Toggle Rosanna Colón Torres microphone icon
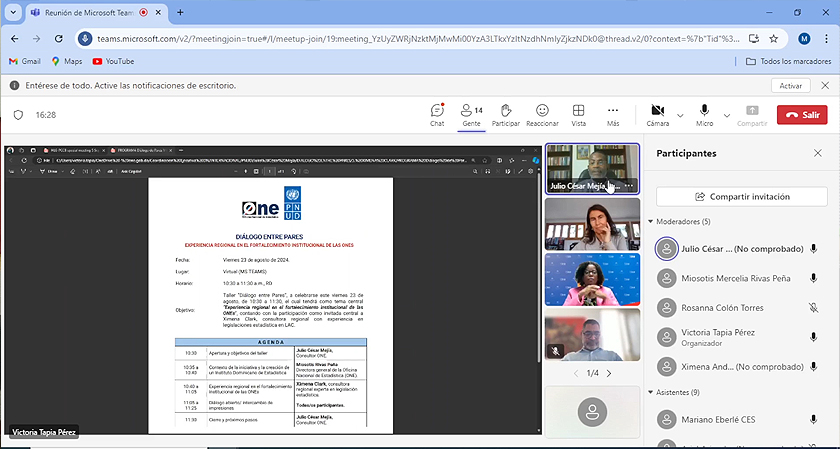 (x=813, y=308)
